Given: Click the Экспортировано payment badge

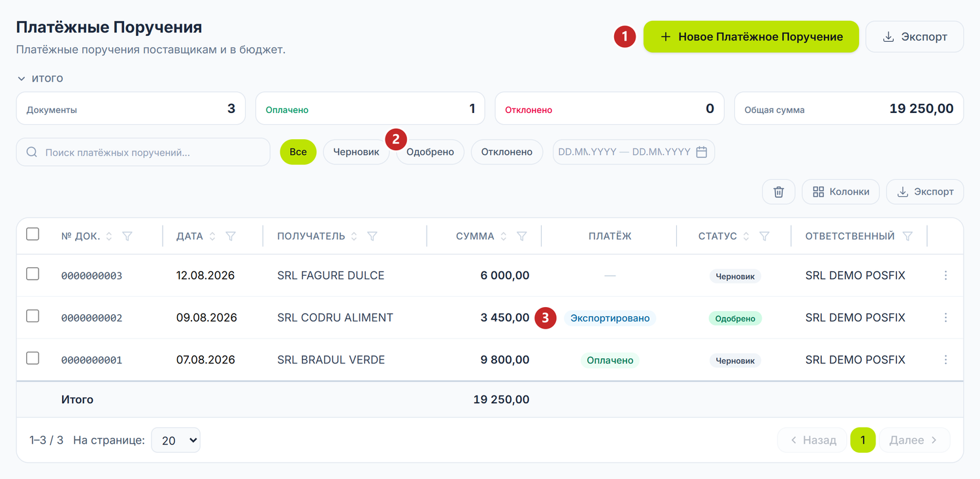Looking at the screenshot, I should [x=610, y=318].
